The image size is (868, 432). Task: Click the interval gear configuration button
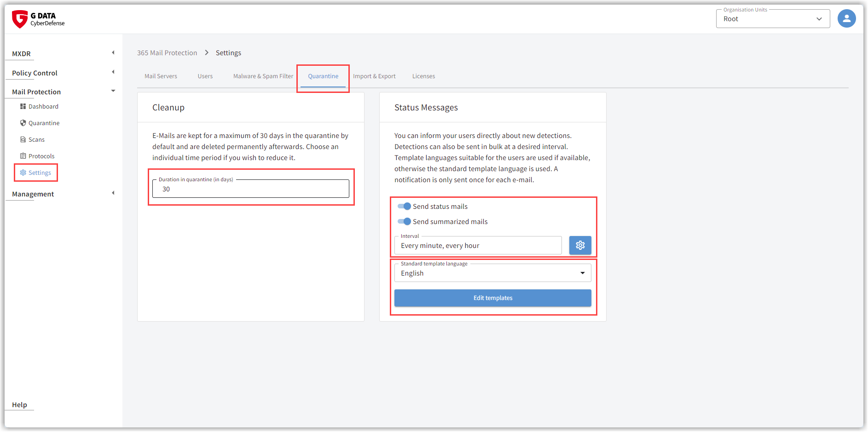coord(580,246)
